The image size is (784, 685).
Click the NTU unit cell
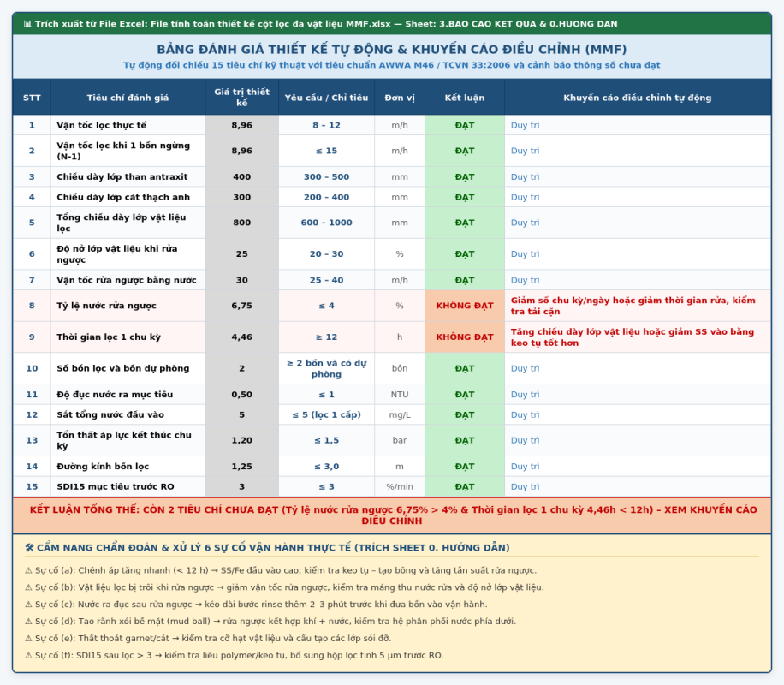point(400,394)
